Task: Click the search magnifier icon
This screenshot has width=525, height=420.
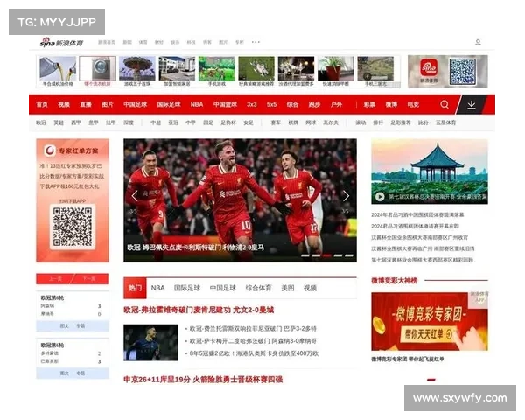Action: coord(444,104)
